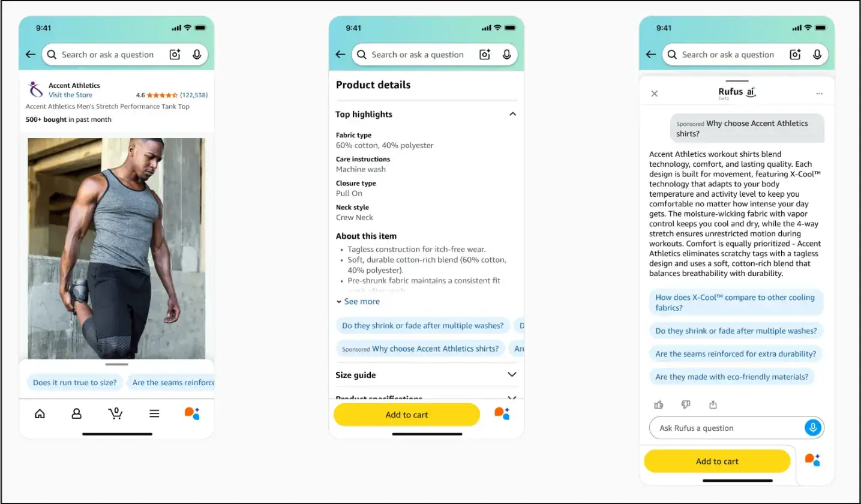Close the Rufus chat panel
This screenshot has height=504, width=861.
click(x=655, y=94)
